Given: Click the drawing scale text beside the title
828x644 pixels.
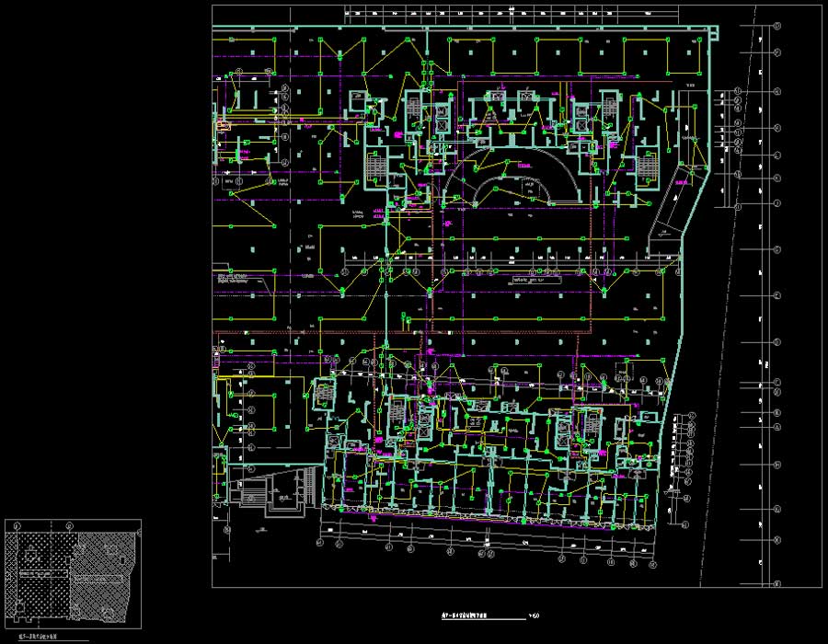Looking at the screenshot, I should click(535, 616).
